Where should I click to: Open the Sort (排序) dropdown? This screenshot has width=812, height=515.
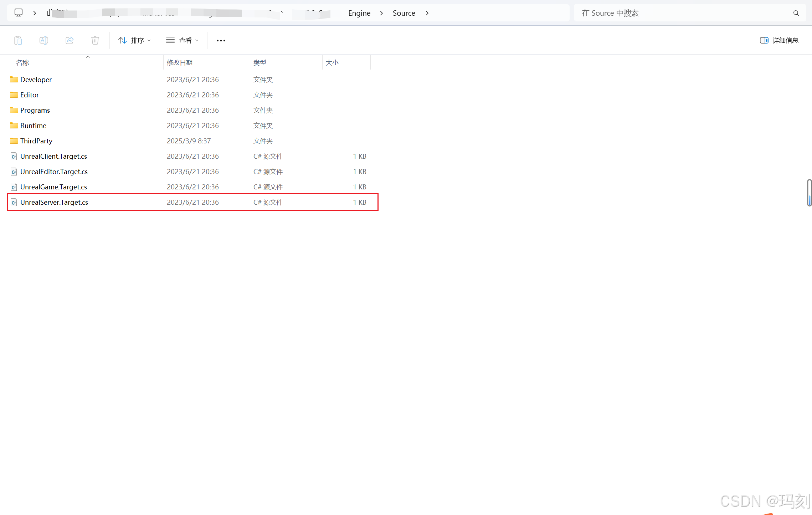[135, 41]
